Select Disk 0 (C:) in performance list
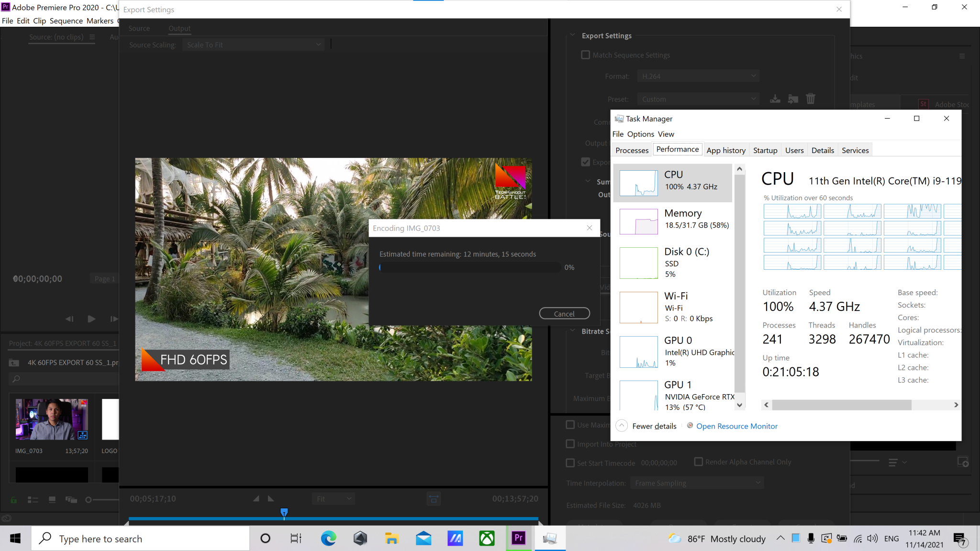Screen dimensions: 980x551 [x=673, y=262]
